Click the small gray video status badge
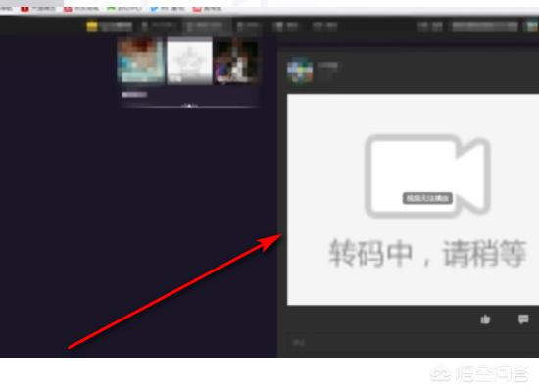Screen dimensions: 539x392 click(427, 198)
